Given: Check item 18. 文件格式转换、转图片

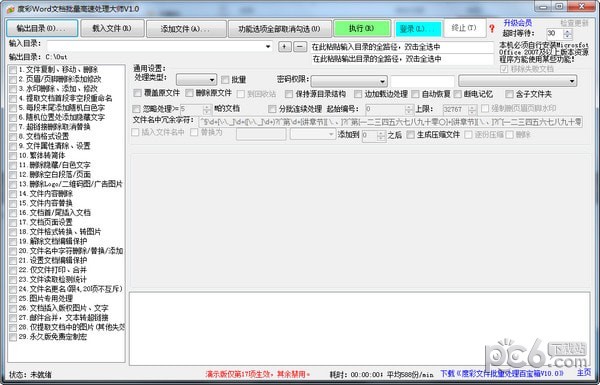Looking at the screenshot, I should click(x=13, y=232).
